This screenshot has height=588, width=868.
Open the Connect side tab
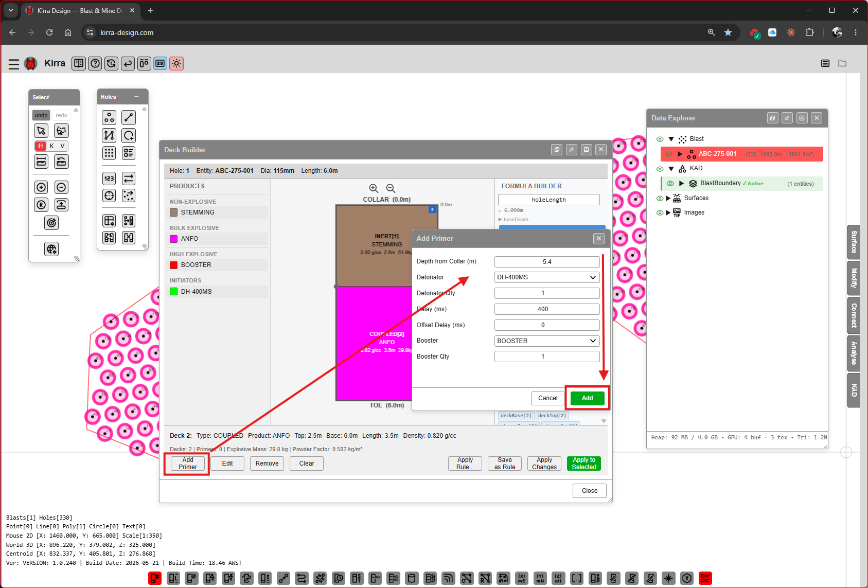coord(854,315)
